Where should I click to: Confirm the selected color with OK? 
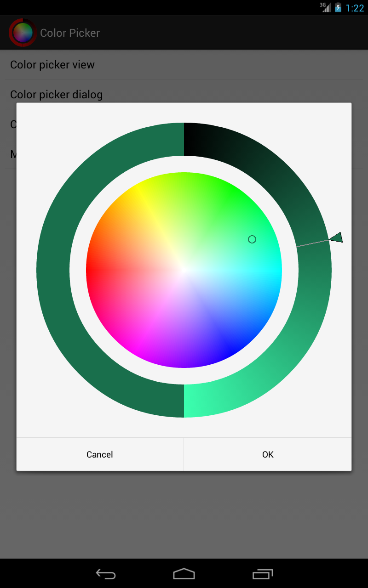point(267,454)
